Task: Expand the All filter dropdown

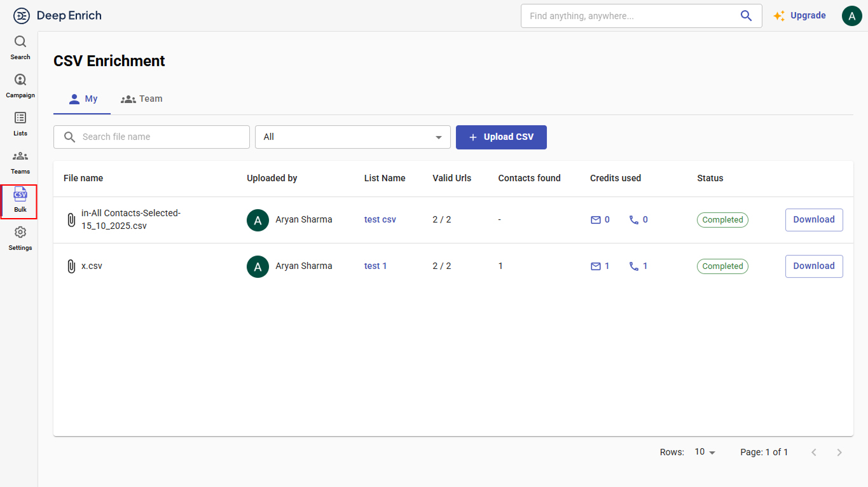Action: (x=352, y=137)
